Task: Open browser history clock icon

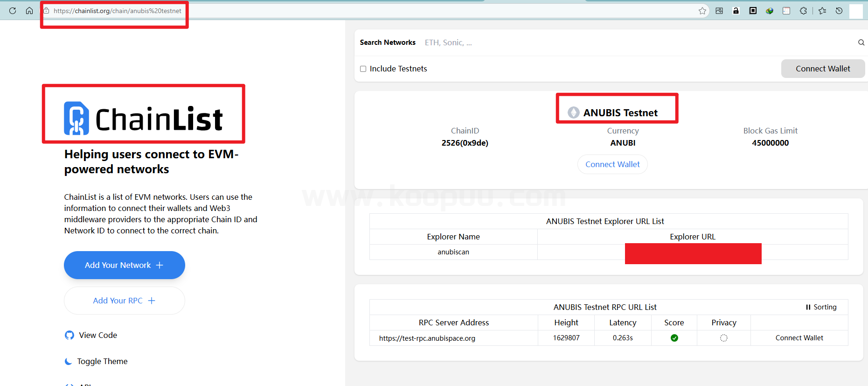Action: pyautogui.click(x=839, y=11)
